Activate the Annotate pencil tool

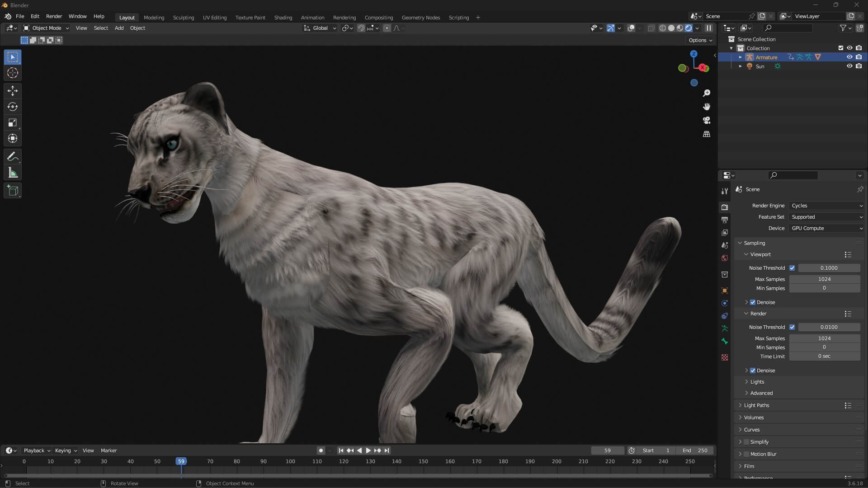(13, 157)
